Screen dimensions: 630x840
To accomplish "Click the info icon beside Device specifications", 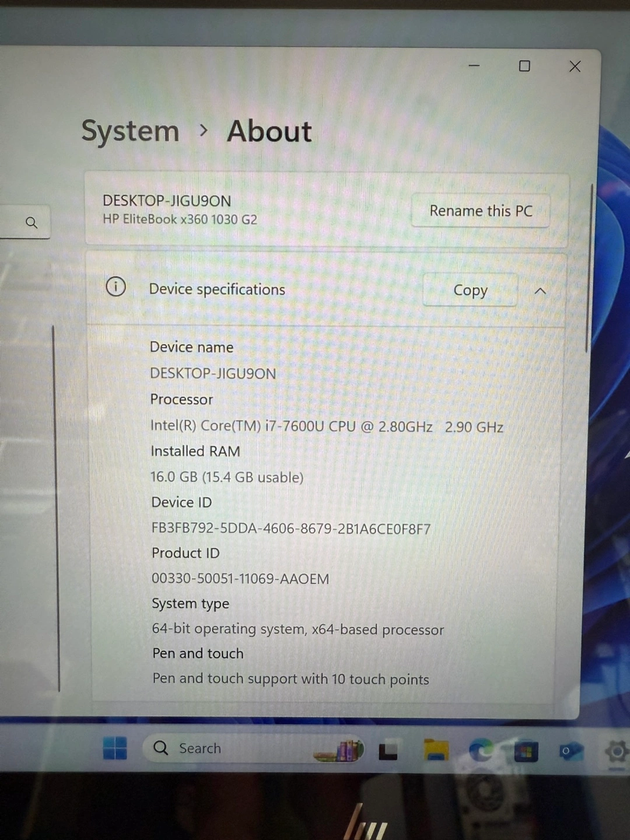I will tap(116, 287).
